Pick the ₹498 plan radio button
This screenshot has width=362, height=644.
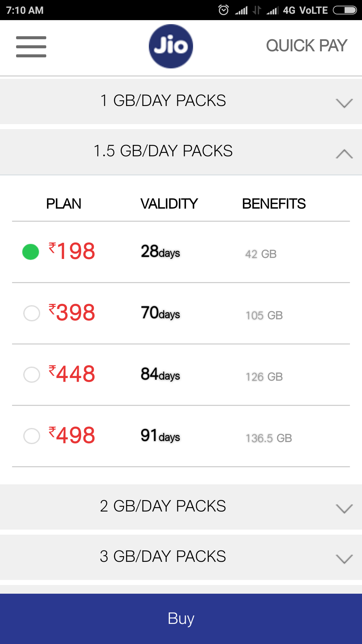(32, 436)
